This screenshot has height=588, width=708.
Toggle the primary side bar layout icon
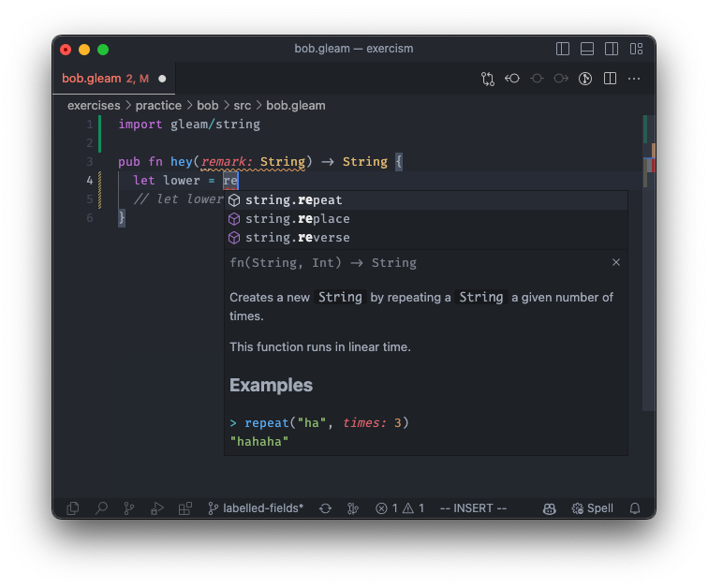(x=563, y=49)
